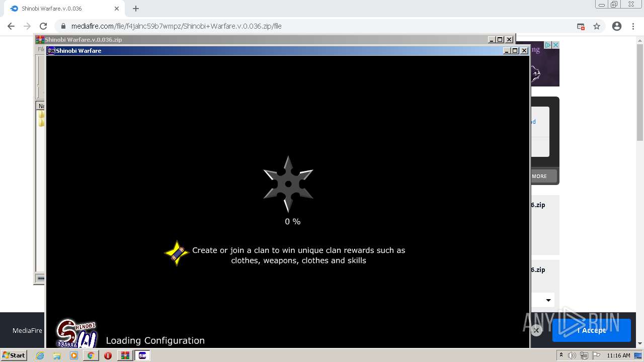644x362 pixels.
Task: Open the volume tray icon
Action: (x=572, y=355)
